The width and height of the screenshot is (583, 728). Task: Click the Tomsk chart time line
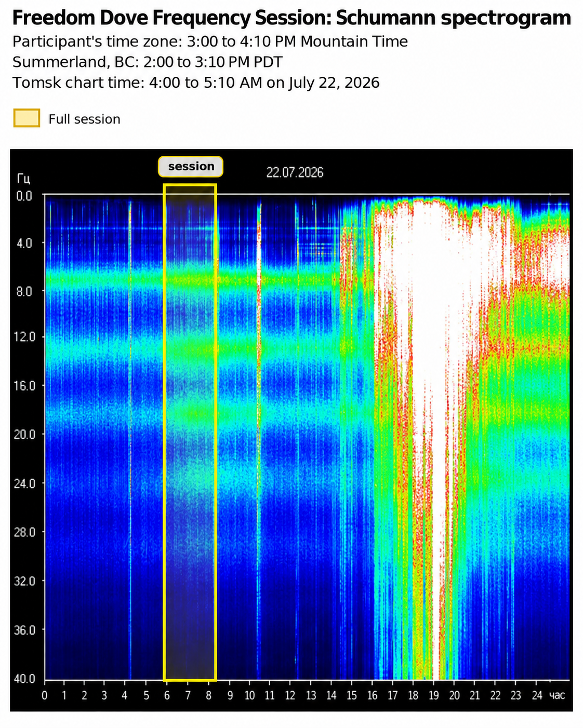point(196,83)
